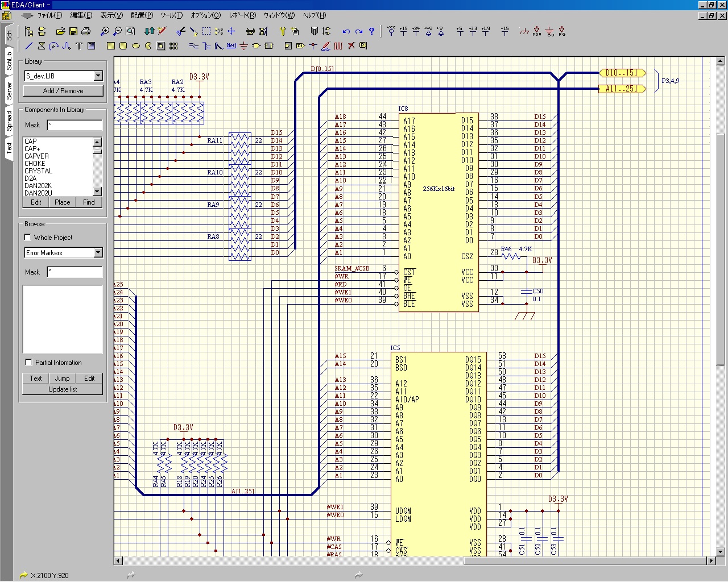Place the +3.3 power port symbol

[473, 31]
